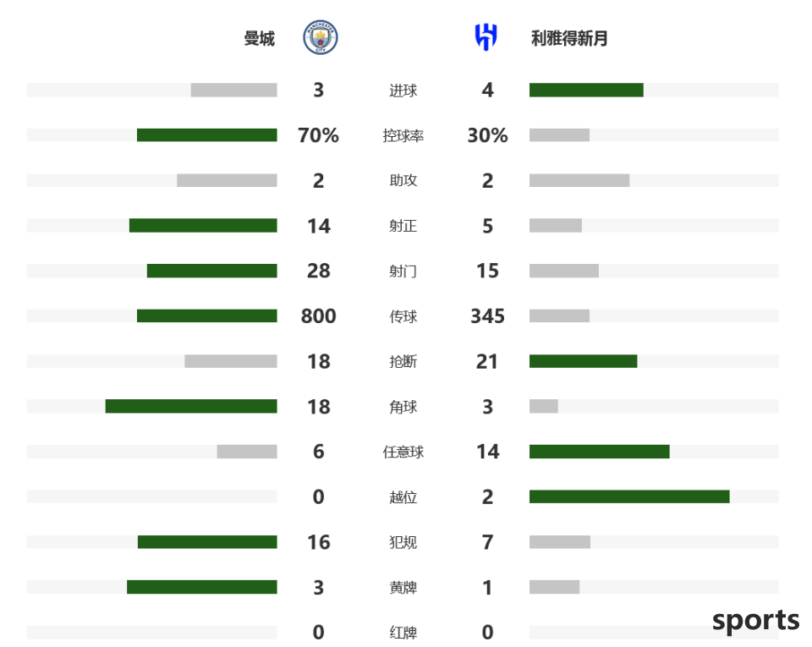The height and width of the screenshot is (647, 812).
Task: Click the Manchester City club crest
Action: click(321, 37)
